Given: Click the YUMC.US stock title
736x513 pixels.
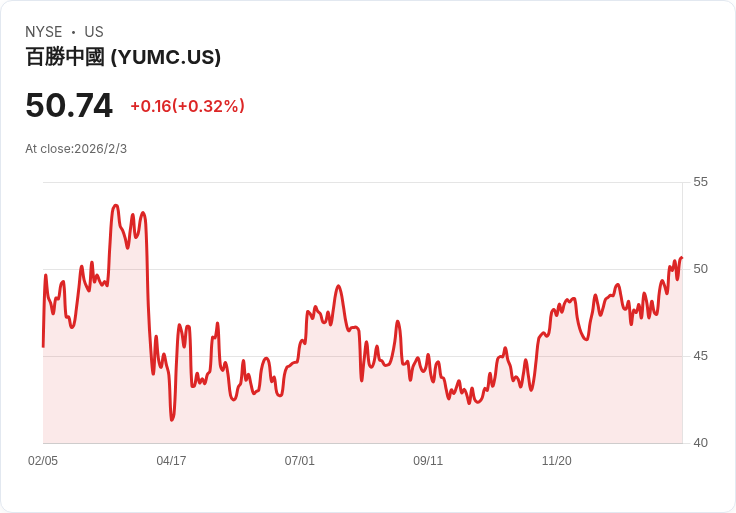Looking at the screenshot, I should coord(123,57).
